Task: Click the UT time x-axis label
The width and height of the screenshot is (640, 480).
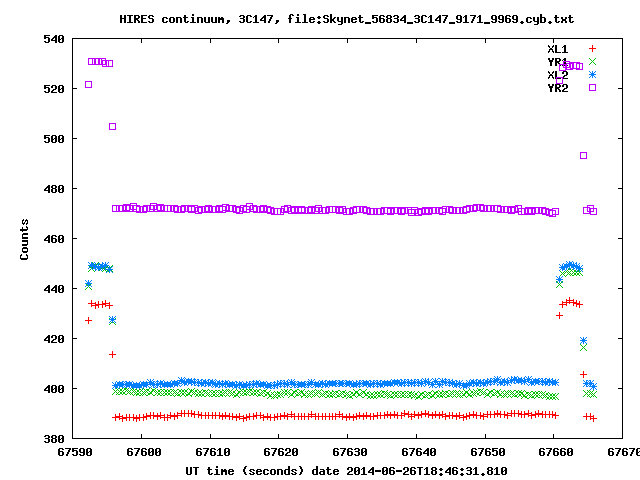Action: 346,471
